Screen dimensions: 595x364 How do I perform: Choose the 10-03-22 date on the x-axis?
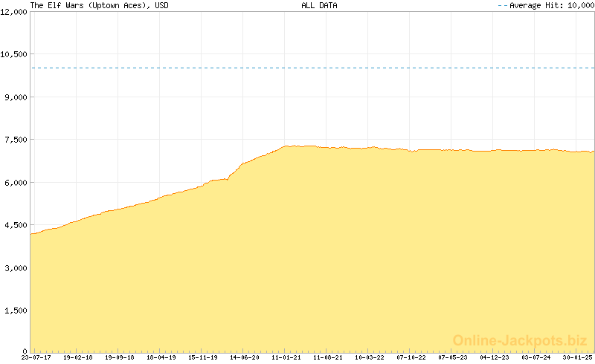(369, 357)
